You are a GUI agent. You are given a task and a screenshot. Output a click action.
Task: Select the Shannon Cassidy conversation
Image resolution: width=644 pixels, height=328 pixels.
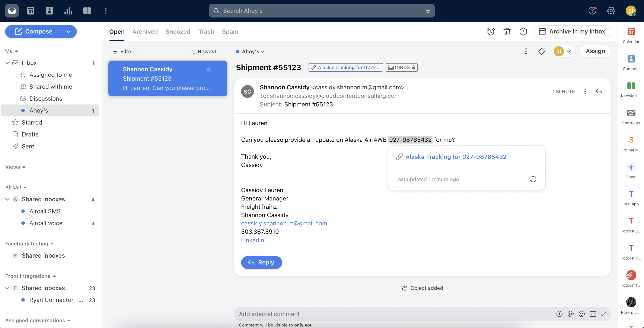(x=168, y=78)
